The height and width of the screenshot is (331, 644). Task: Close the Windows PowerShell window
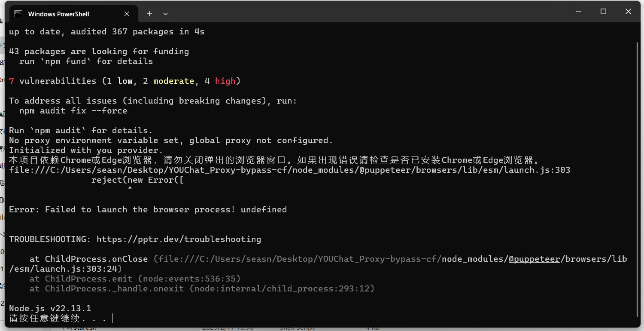coord(628,12)
